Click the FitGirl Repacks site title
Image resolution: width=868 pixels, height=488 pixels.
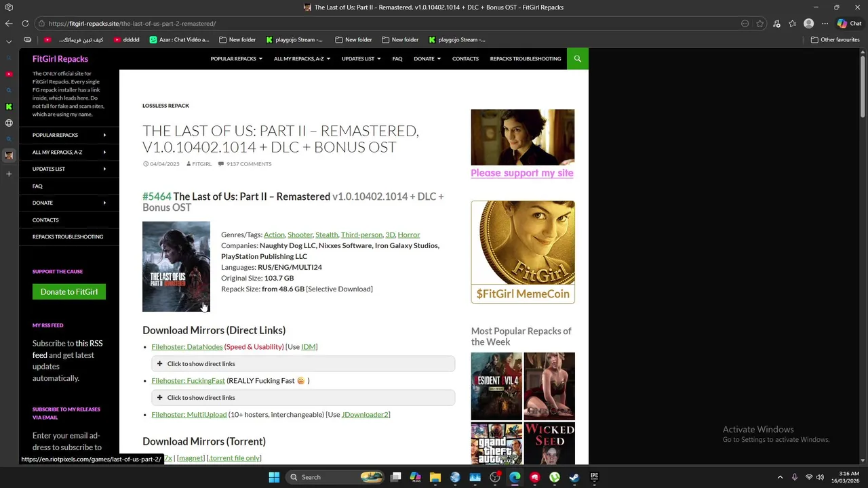60,59
